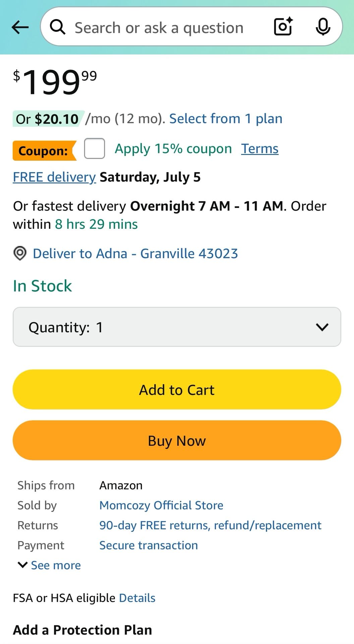This screenshot has height=644, width=354.
Task: Add the item to cart
Action: 177,389
